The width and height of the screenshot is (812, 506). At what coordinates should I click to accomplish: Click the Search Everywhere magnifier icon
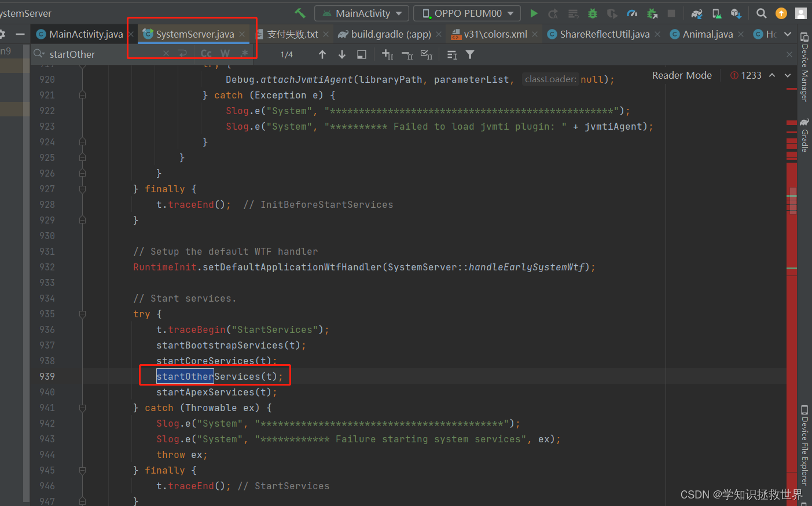pos(762,13)
